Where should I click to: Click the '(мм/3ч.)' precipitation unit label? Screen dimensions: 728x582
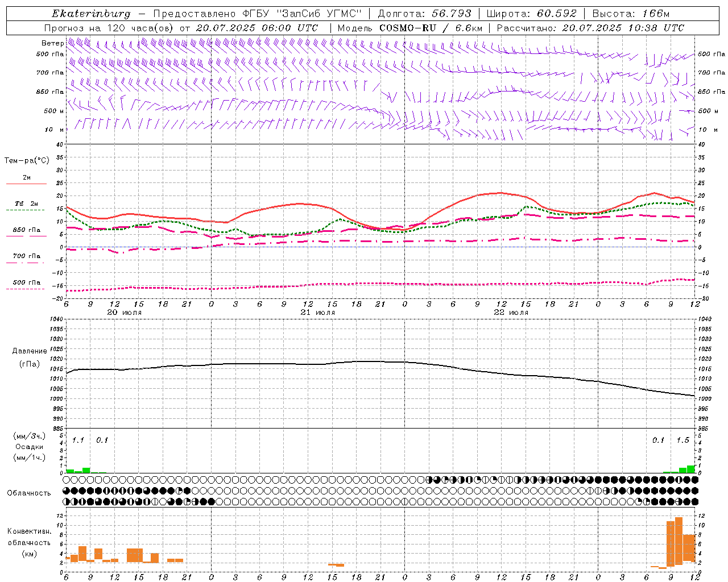pos(30,436)
